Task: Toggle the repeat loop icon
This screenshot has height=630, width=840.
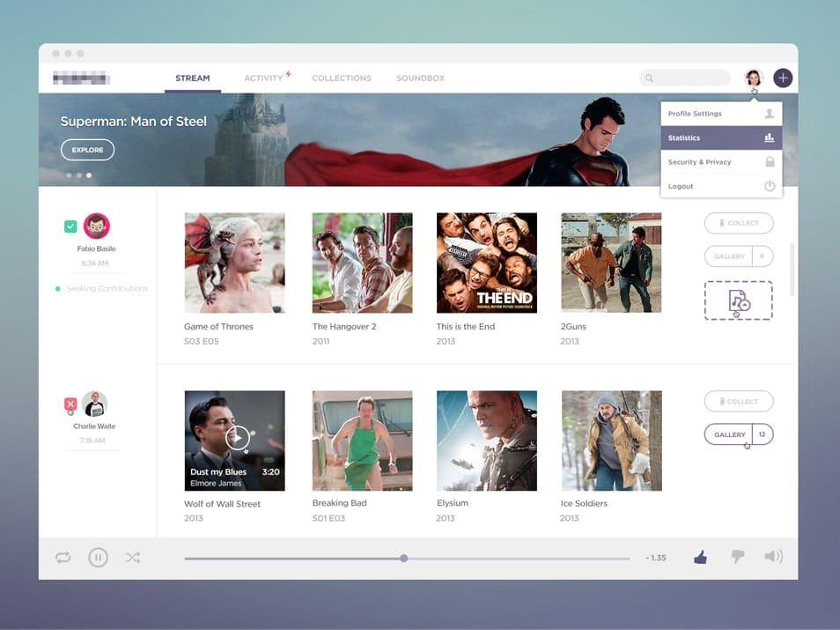Action: click(63, 558)
